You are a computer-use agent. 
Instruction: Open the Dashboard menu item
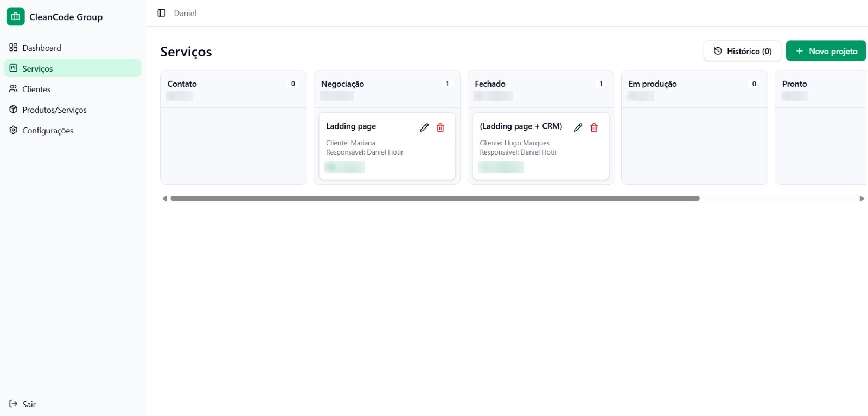click(x=73, y=48)
